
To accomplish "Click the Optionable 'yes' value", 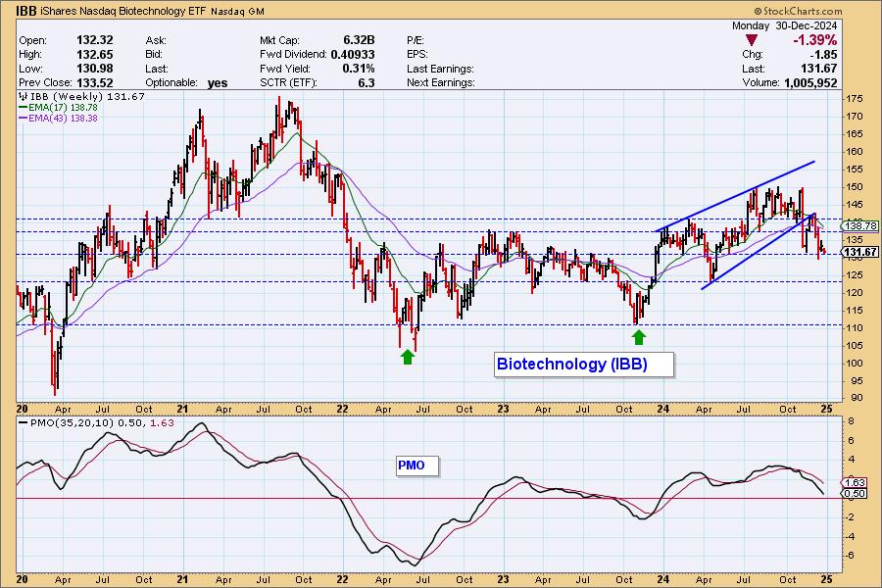I will (218, 83).
